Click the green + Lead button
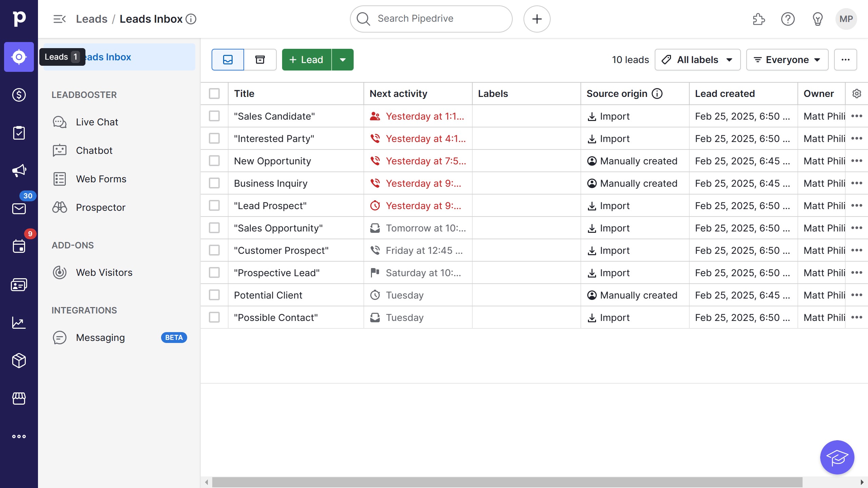 coord(305,59)
